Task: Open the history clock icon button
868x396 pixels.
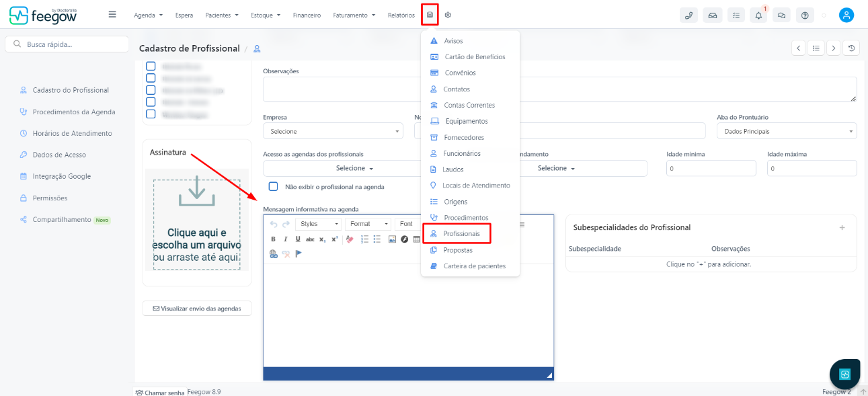Action: [852, 48]
